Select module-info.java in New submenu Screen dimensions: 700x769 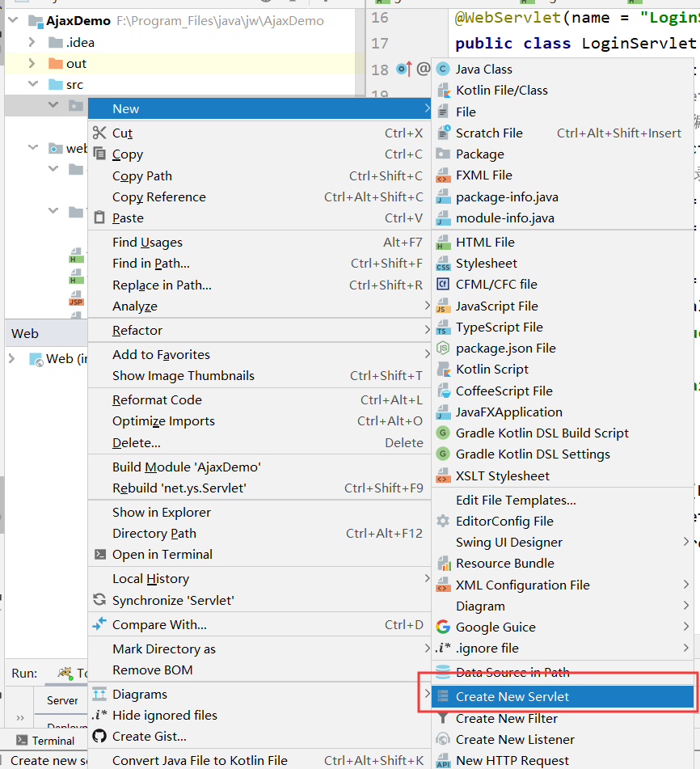tap(563, 218)
